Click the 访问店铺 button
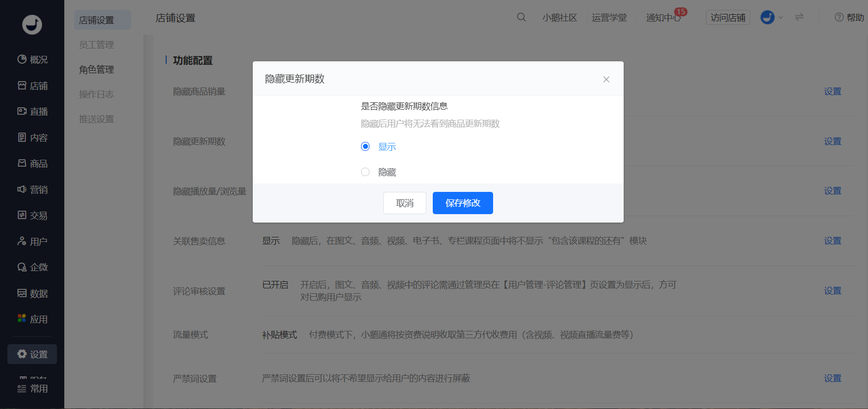The height and width of the screenshot is (409, 868). [728, 17]
